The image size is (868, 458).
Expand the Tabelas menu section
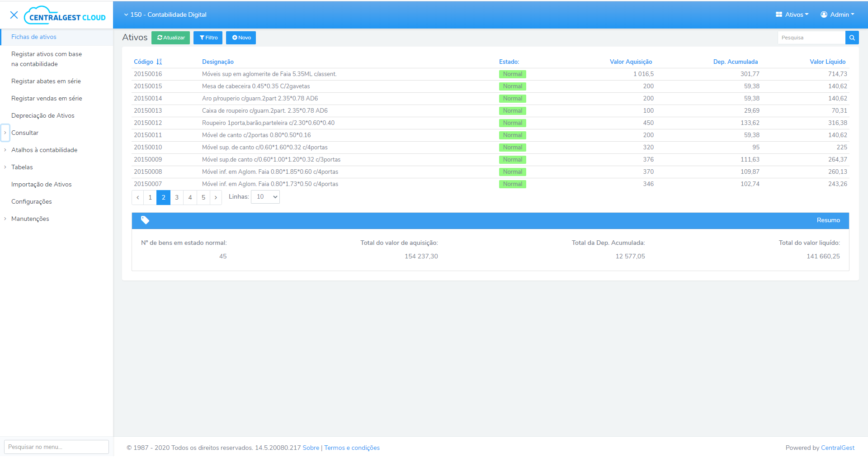(22, 167)
